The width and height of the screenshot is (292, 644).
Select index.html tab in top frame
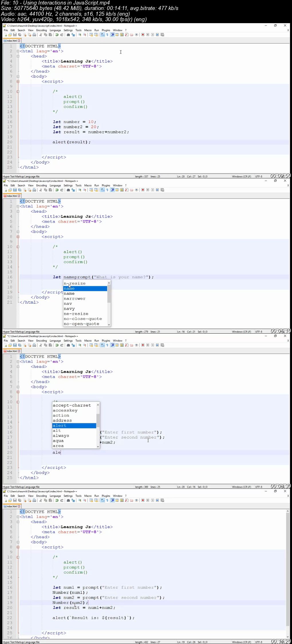(x=12, y=41)
